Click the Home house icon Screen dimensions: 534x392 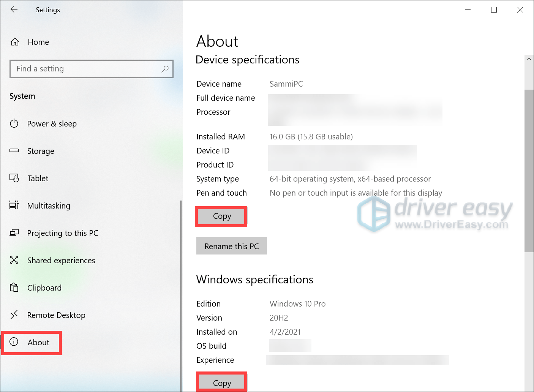point(14,42)
